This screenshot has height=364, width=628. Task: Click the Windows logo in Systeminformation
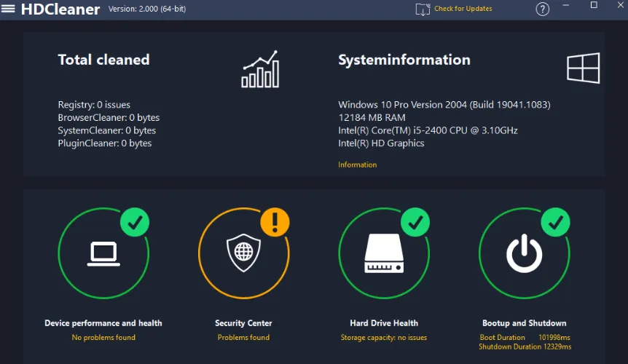(x=583, y=68)
